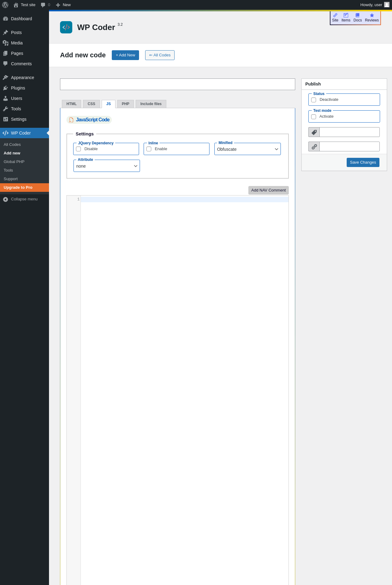Click Upgrade to Pro link
Image resolution: width=392 pixels, height=585 pixels.
click(x=24, y=188)
